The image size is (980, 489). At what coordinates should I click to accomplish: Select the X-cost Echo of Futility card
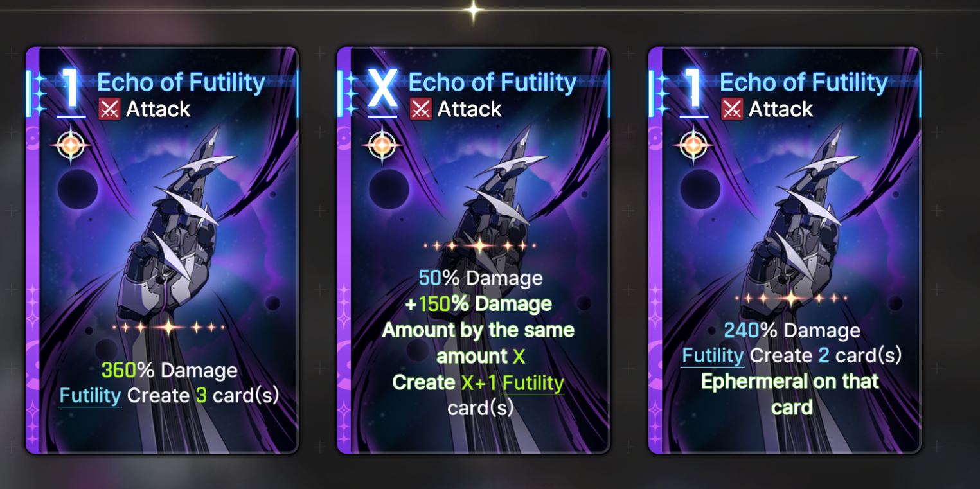(473, 250)
